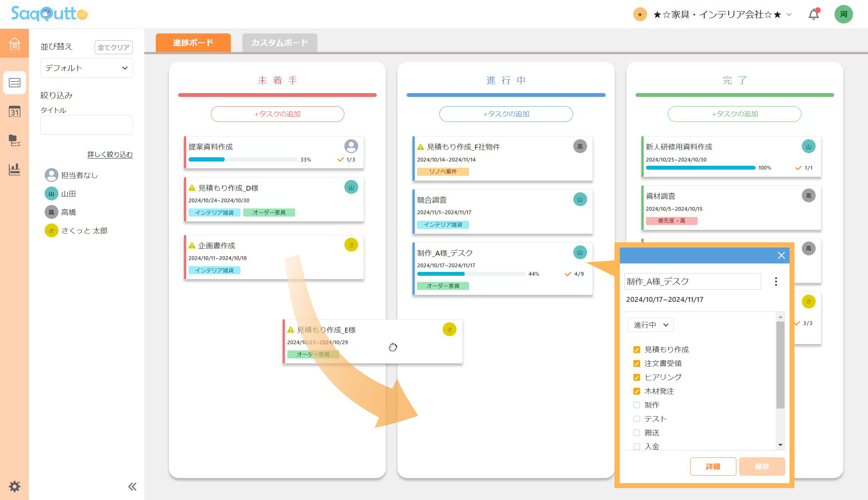868x500 pixels.
Task: Open the デフォルト sort dropdown
Action: coord(86,68)
